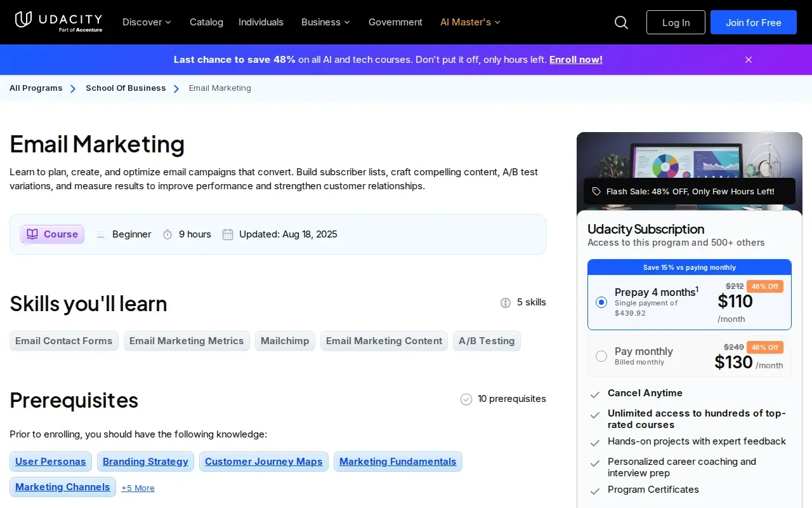Click the Email Marketing Content skill tag
Image resolution: width=812 pixels, height=508 pixels.
[384, 341]
